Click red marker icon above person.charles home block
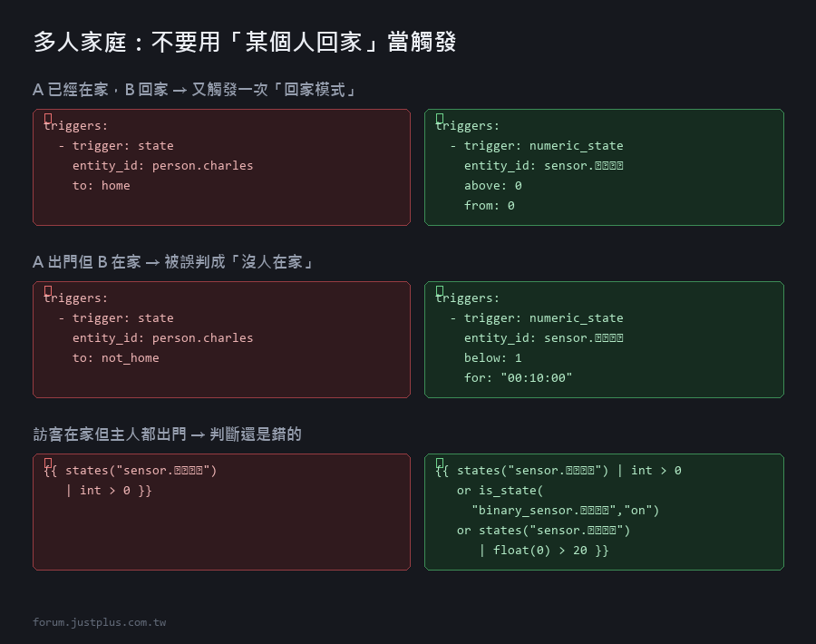This screenshot has height=644, width=816. pyautogui.click(x=48, y=118)
